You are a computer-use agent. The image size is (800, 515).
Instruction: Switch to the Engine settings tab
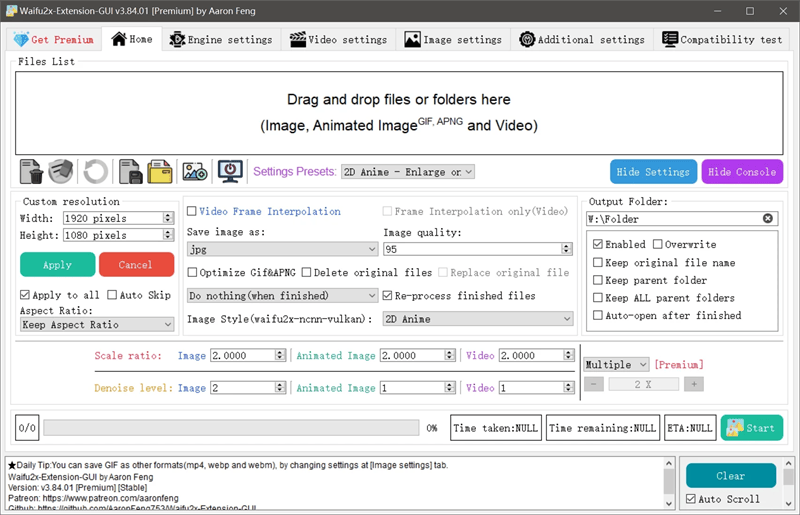click(220, 40)
